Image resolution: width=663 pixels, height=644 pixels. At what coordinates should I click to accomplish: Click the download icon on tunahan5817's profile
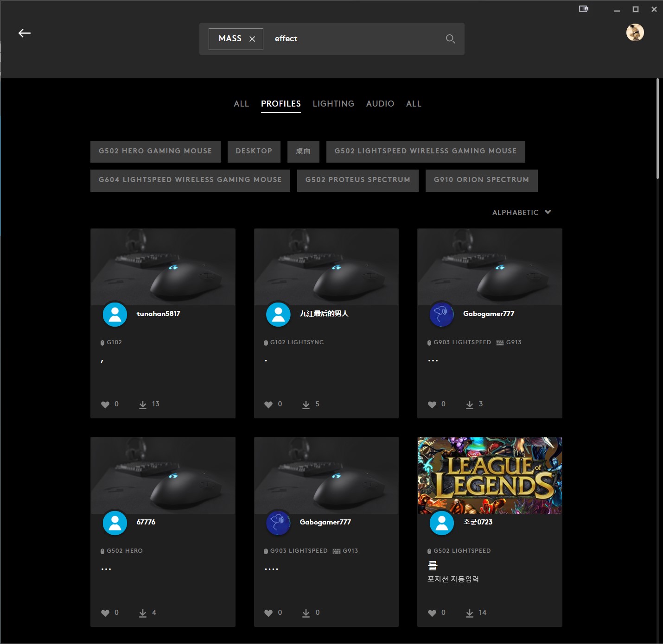pyautogui.click(x=142, y=404)
